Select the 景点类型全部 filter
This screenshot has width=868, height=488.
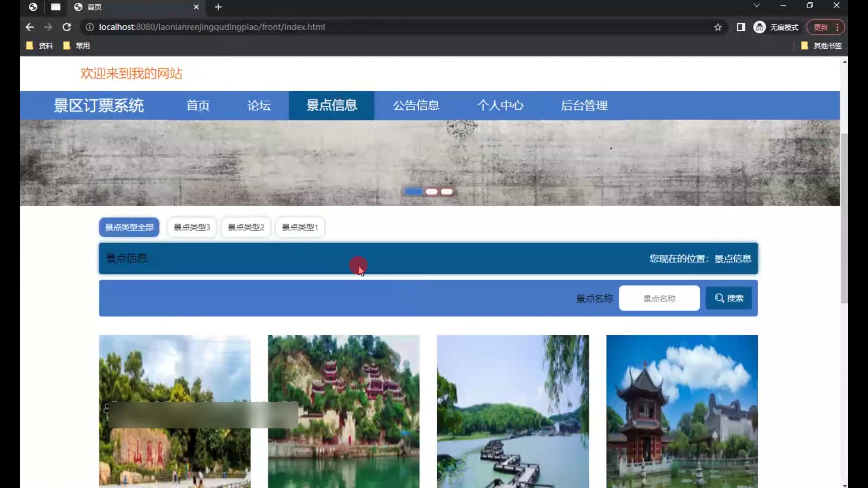tap(129, 227)
